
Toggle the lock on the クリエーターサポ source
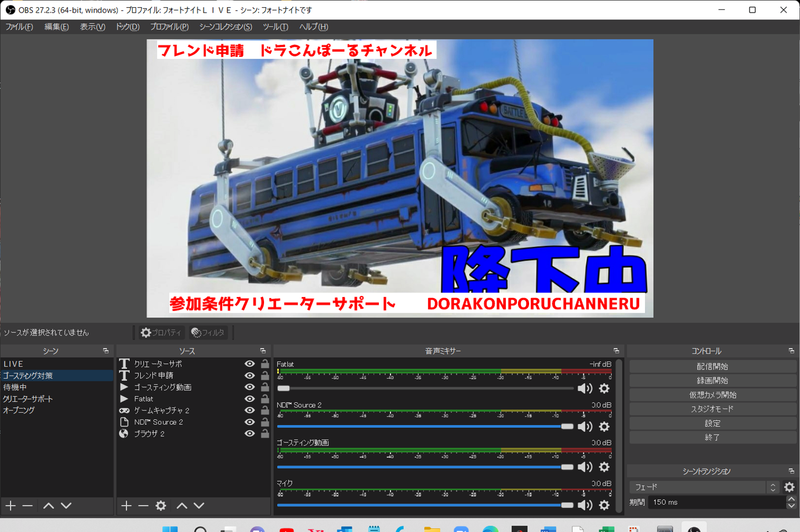265,363
